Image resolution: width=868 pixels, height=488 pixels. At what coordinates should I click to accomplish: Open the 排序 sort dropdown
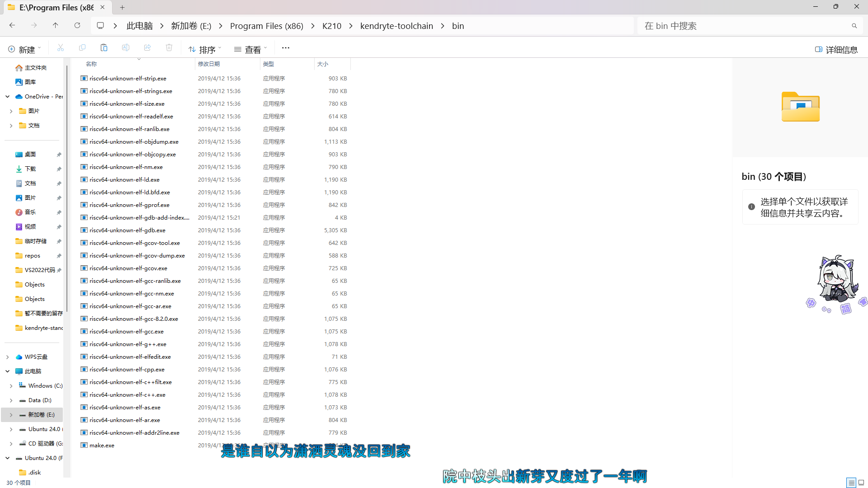[205, 49]
